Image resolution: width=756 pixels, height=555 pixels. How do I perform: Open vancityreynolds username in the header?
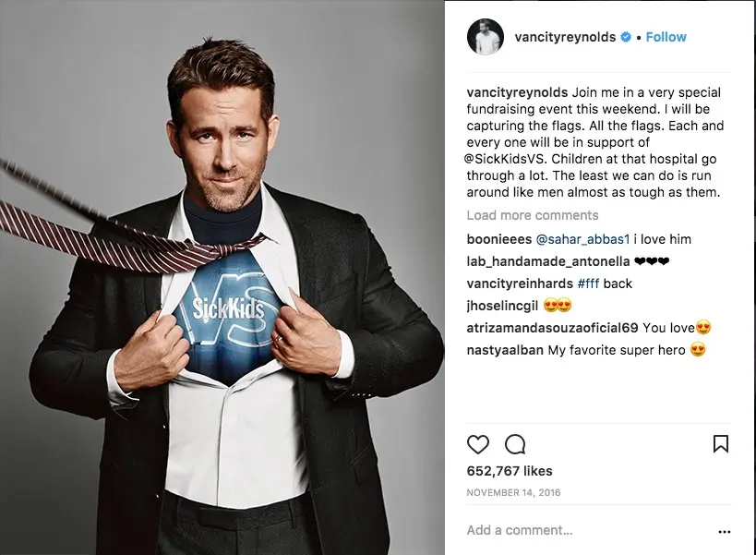(565, 37)
